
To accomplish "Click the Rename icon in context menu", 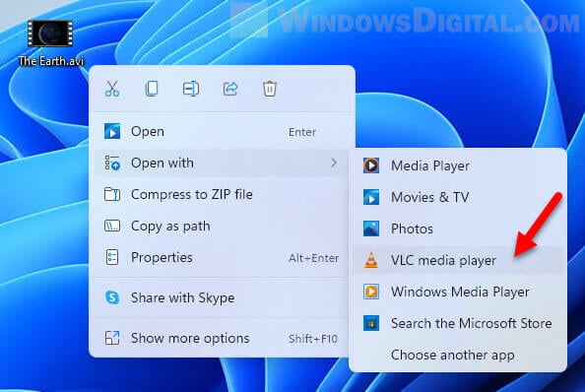I will 191,89.
